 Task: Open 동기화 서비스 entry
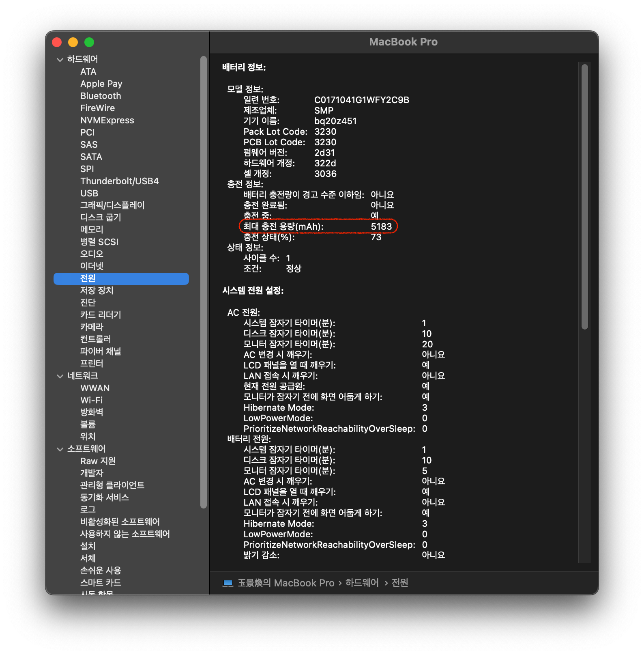tap(105, 498)
